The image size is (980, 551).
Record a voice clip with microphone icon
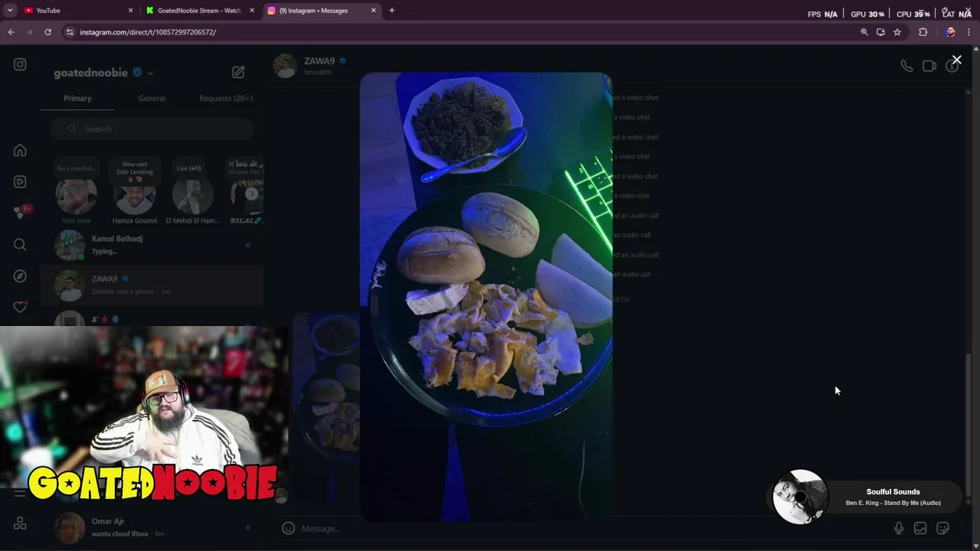pyautogui.click(x=899, y=528)
